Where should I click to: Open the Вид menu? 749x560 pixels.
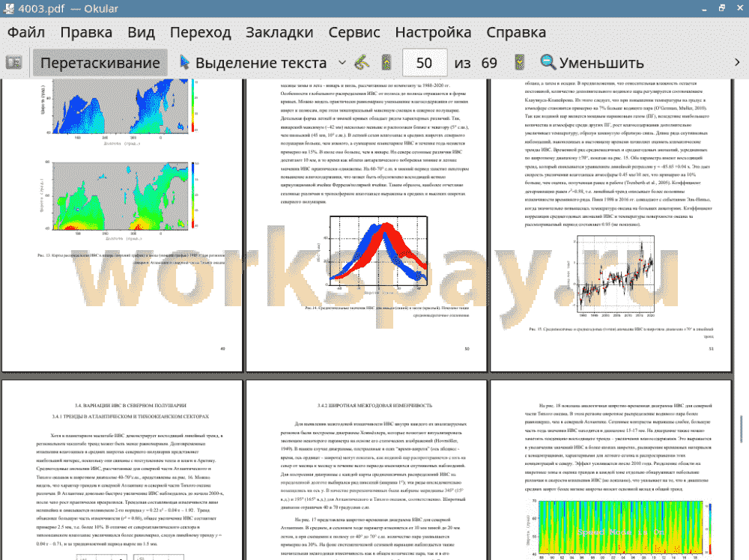(x=141, y=32)
